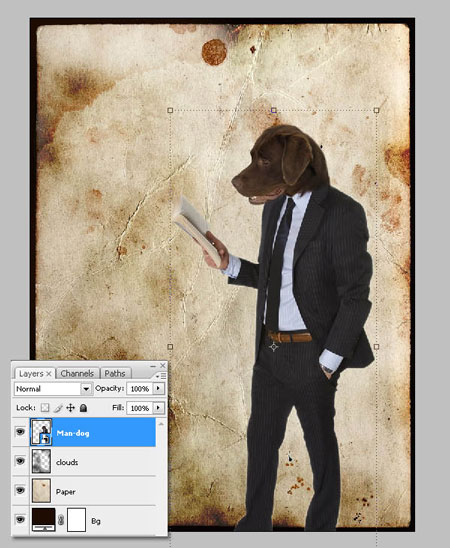Select the Layers tab
This screenshot has height=548, width=450.
(x=31, y=374)
